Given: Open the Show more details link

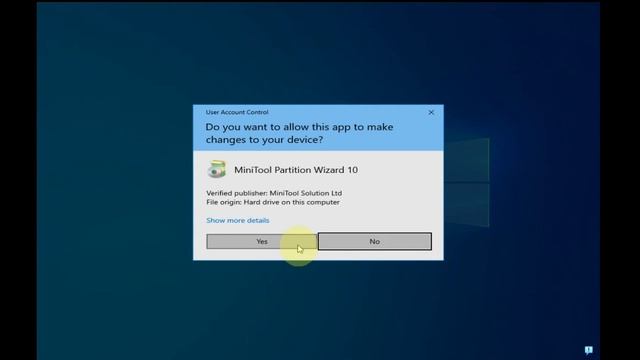Looking at the screenshot, I should tap(238, 220).
